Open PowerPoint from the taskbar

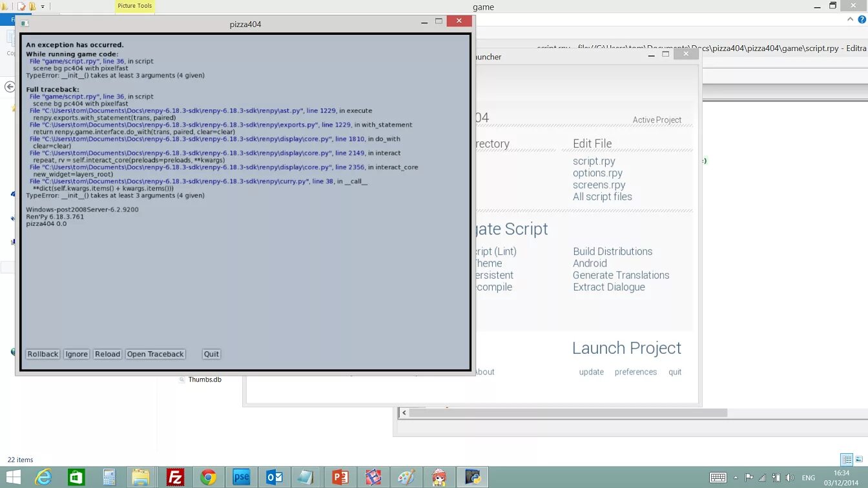tap(340, 477)
